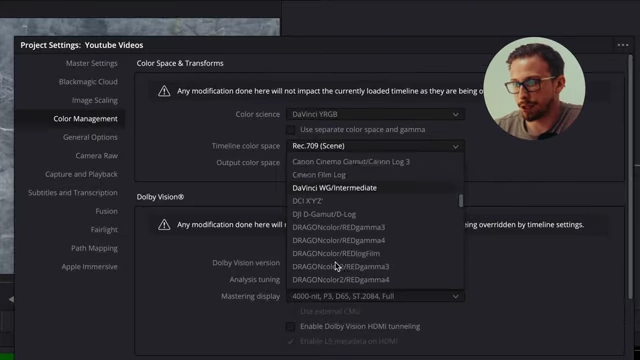The image size is (640, 360).
Task: Open the Mastering display dropdown
Action: pyautogui.click(x=376, y=296)
